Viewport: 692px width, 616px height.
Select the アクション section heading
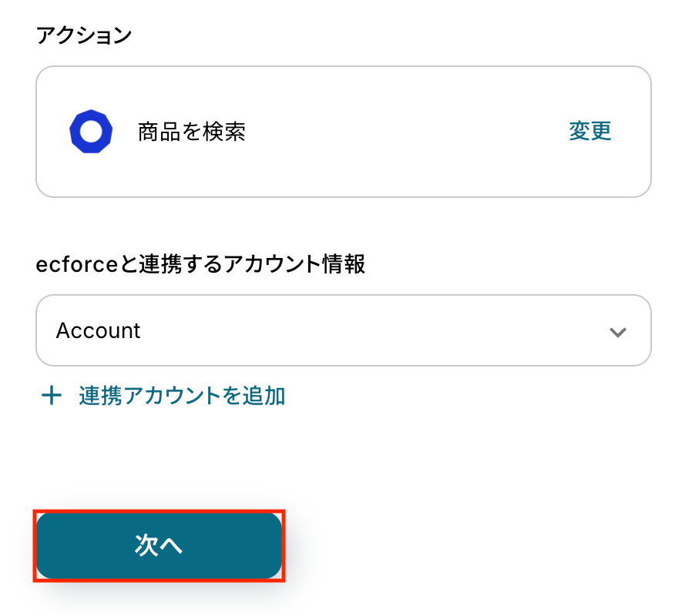coord(84,35)
